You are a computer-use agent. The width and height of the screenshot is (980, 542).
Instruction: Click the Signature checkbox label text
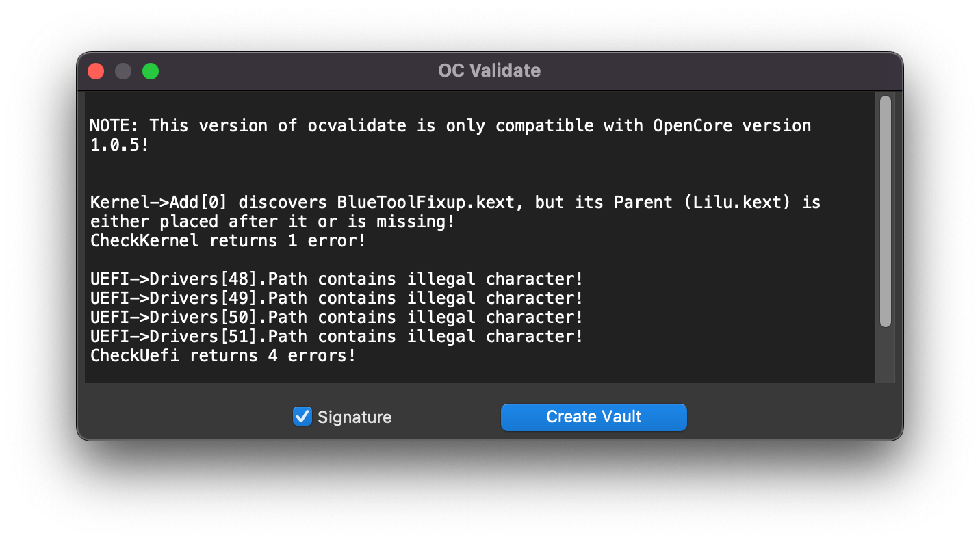click(354, 417)
